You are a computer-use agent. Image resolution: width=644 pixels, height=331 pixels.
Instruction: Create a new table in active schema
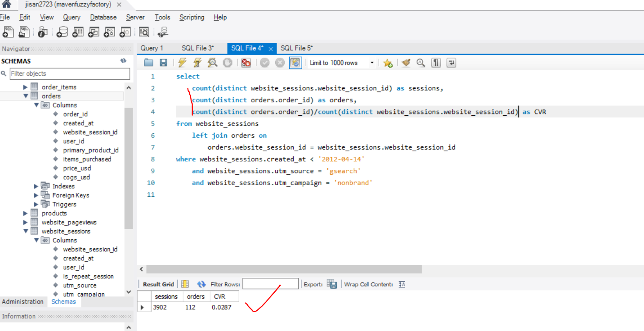pos(78,32)
